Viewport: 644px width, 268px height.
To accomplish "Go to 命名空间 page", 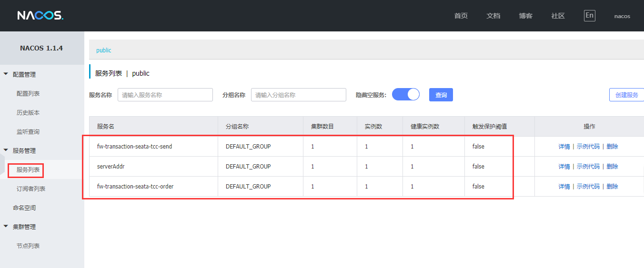I will (x=24, y=208).
